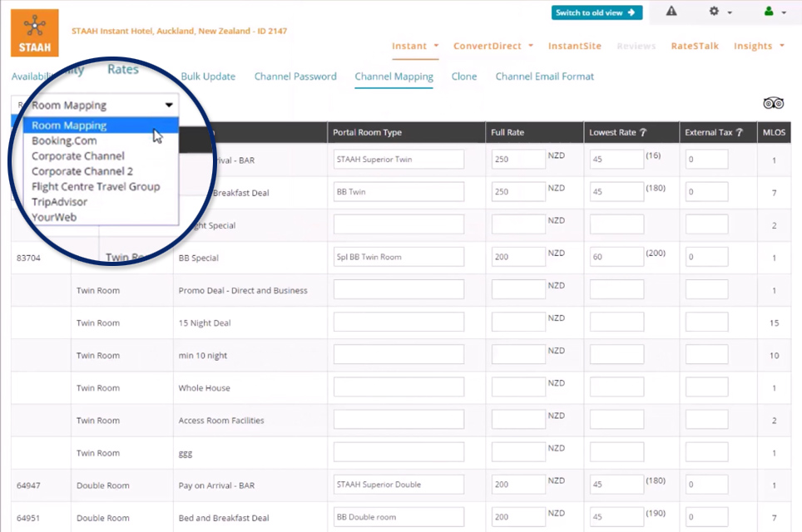
Task: Click Lowest Rate field showing 60
Action: tap(616, 257)
